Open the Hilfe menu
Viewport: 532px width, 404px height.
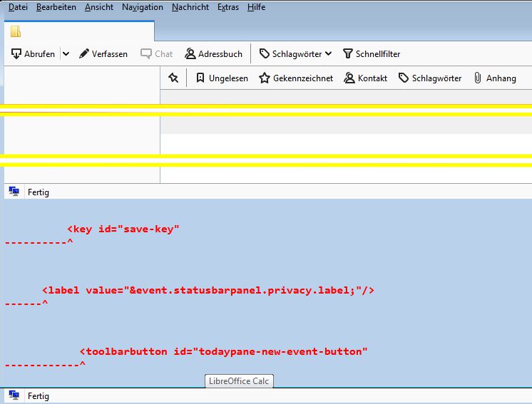[256, 7]
